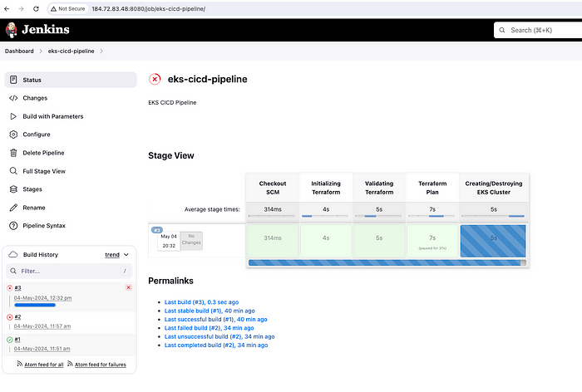Click the Configure gear icon
Screen dimensions: 582x392
(13, 135)
